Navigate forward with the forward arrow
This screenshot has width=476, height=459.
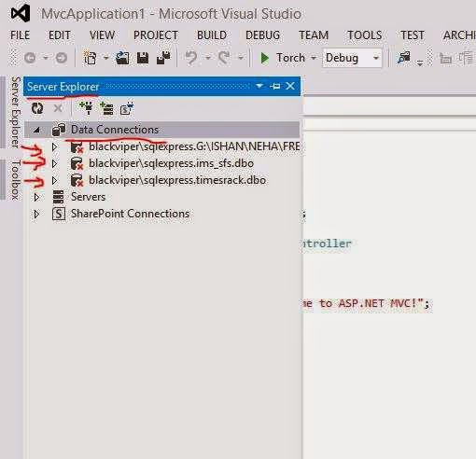(62, 58)
